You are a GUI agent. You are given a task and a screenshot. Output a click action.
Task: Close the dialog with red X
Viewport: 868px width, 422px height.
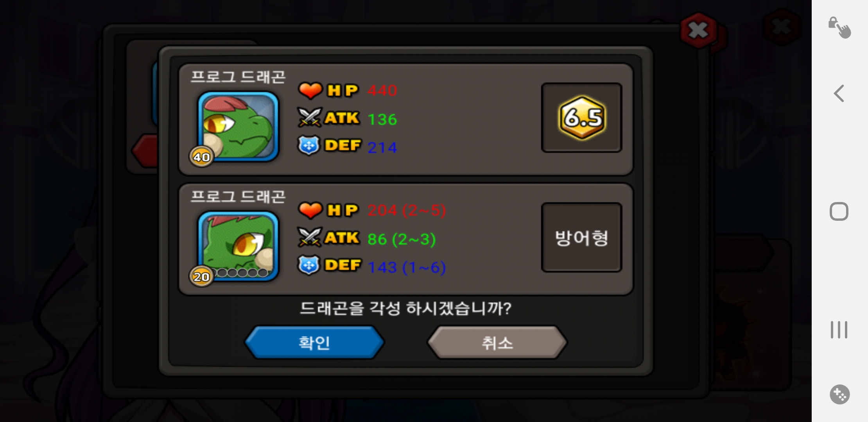click(x=698, y=30)
